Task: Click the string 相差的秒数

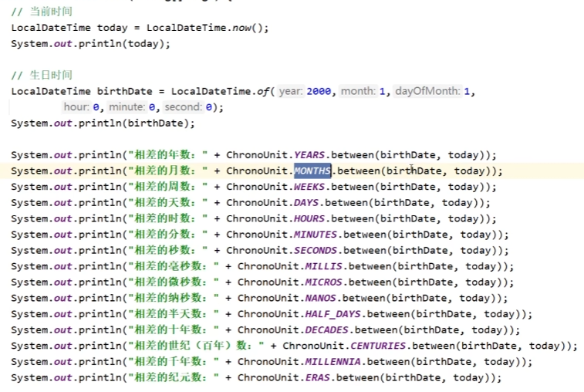Action: coord(167,251)
